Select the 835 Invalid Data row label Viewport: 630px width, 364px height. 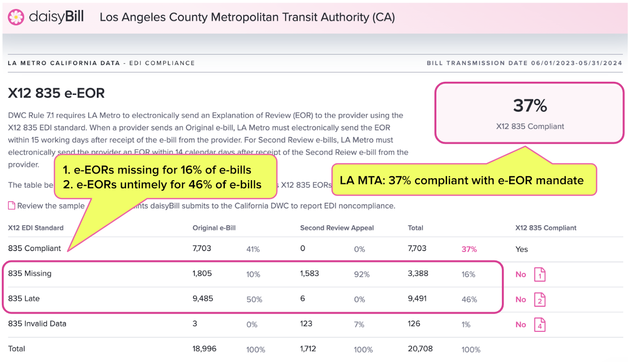(37, 324)
